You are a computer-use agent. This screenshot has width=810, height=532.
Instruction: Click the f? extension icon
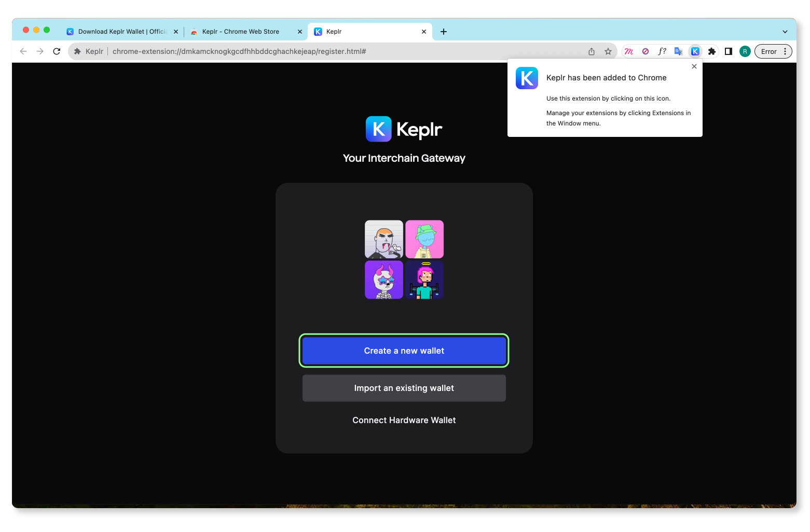pyautogui.click(x=662, y=51)
